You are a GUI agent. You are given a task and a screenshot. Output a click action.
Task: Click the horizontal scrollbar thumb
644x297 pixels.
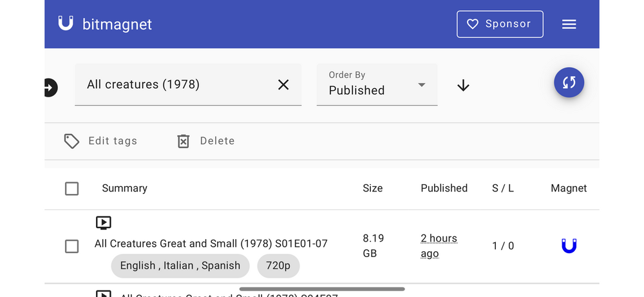coord(322,289)
